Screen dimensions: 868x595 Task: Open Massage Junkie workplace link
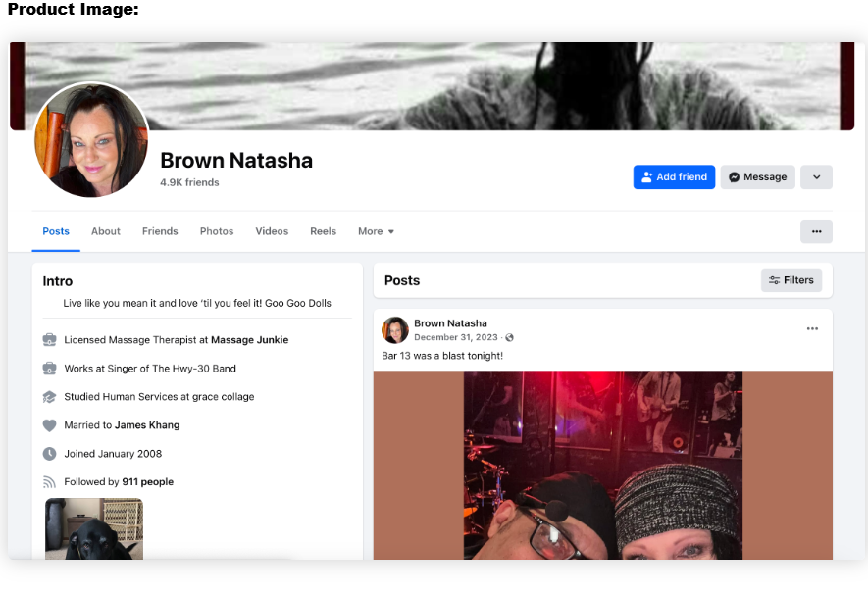tap(249, 340)
